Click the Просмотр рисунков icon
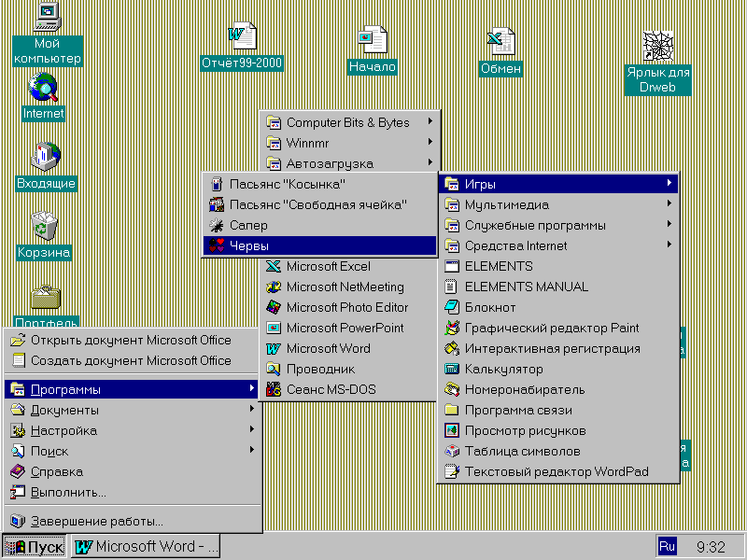The width and height of the screenshot is (747, 560). click(452, 430)
